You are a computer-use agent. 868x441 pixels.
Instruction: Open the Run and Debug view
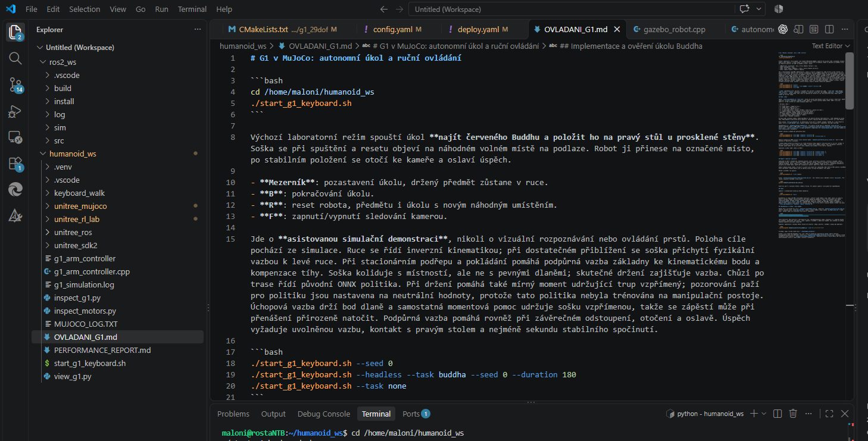tap(15, 111)
